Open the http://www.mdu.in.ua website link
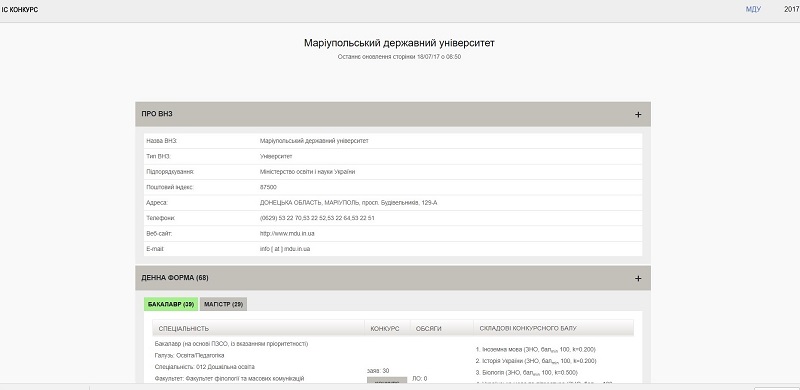800x390 pixels. [287, 234]
